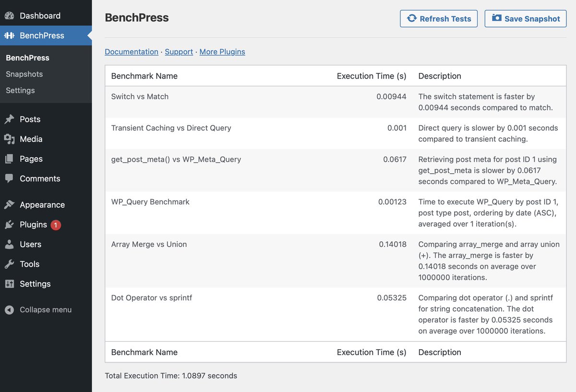Select the Users person icon

point(9,244)
